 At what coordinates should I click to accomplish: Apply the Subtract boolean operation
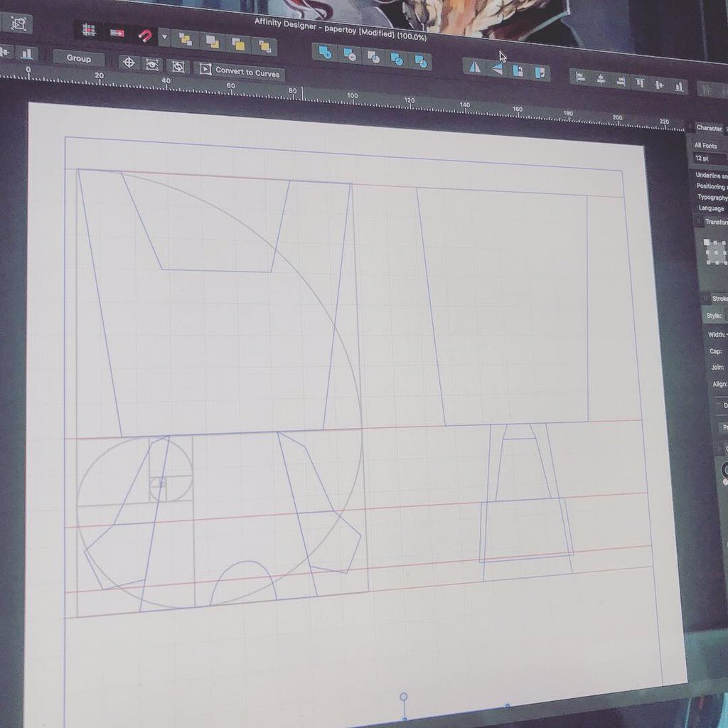[350, 55]
